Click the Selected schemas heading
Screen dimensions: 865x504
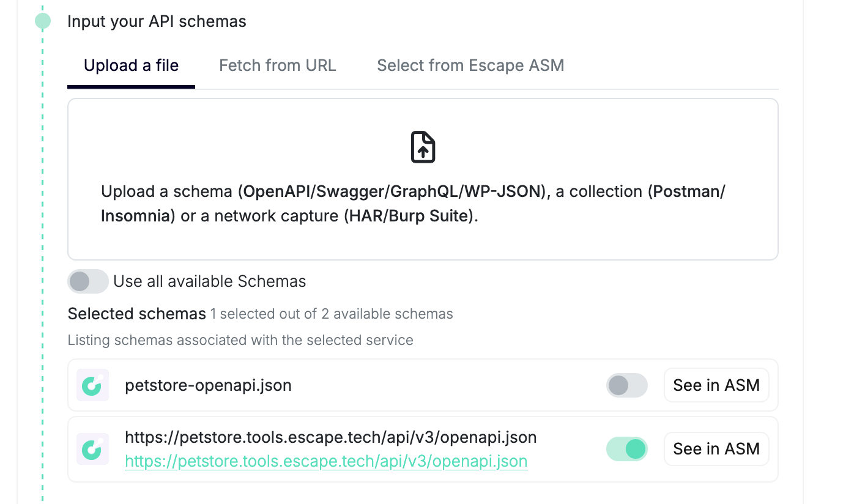136,314
